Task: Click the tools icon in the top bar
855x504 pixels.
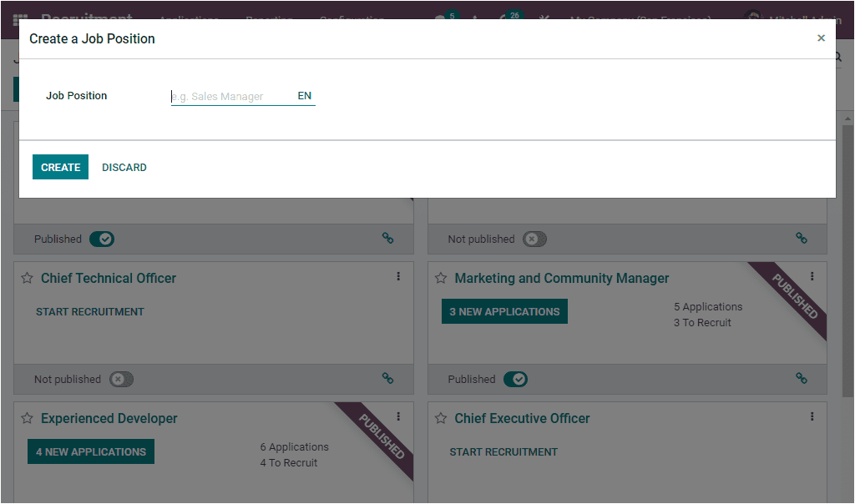Action: (x=544, y=18)
